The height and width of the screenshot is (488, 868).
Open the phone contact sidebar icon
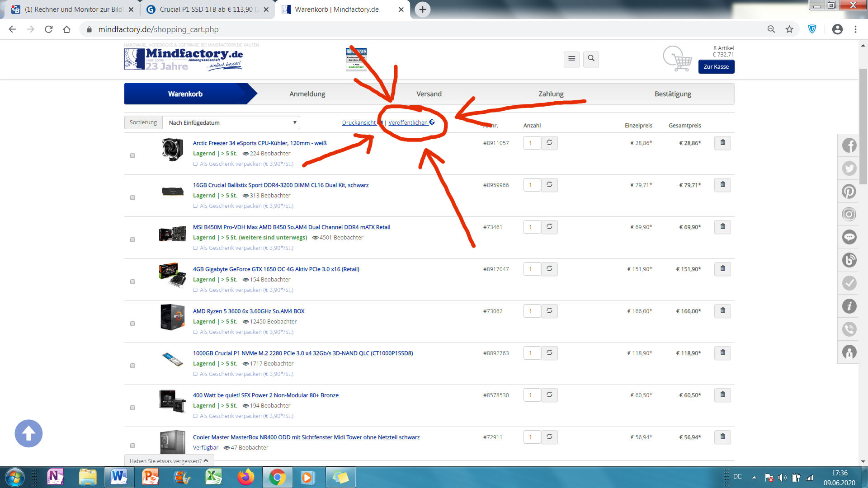coord(849,329)
